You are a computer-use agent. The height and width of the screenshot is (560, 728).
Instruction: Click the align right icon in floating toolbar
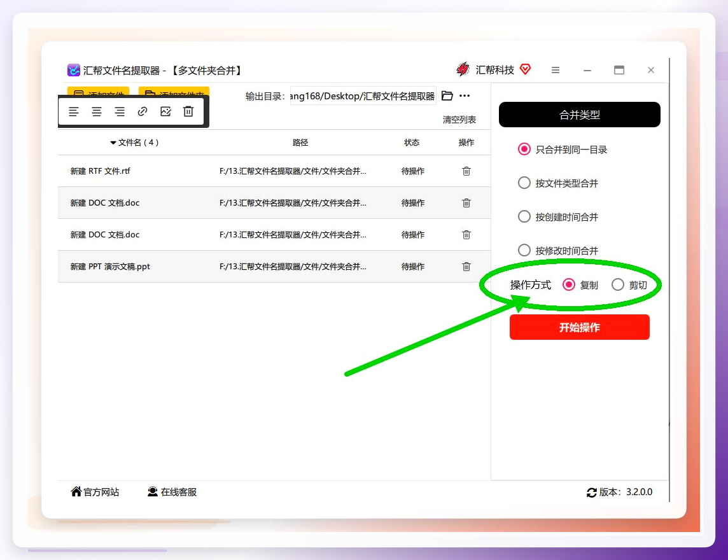coord(120,111)
